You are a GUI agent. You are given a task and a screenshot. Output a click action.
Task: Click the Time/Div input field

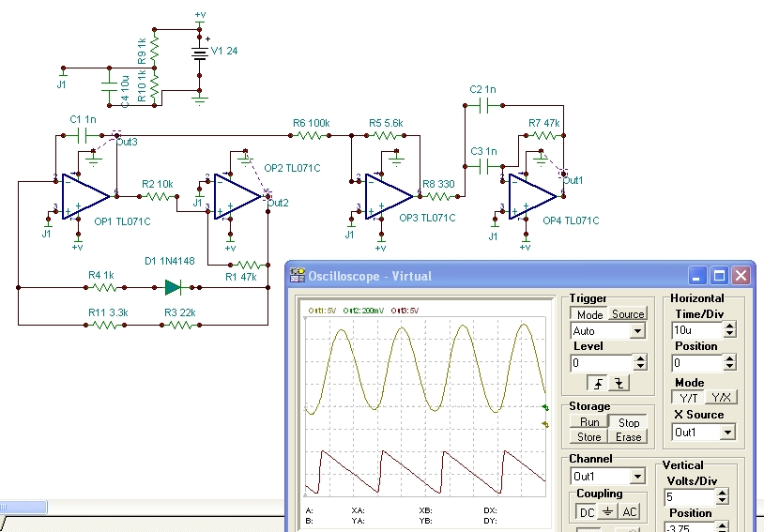click(696, 330)
